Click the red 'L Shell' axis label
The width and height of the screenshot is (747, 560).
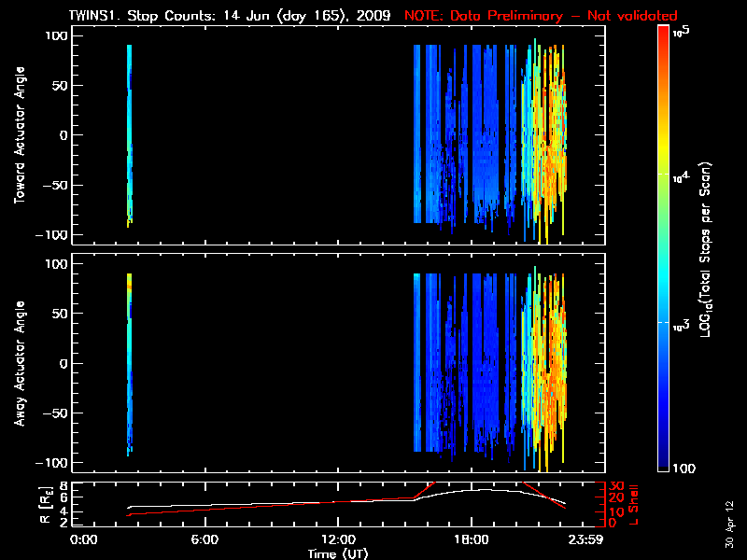pyautogui.click(x=632, y=504)
